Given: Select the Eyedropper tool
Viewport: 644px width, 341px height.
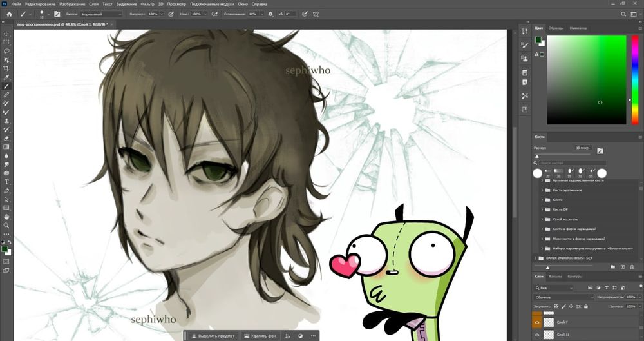Looking at the screenshot, I should tap(6, 77).
